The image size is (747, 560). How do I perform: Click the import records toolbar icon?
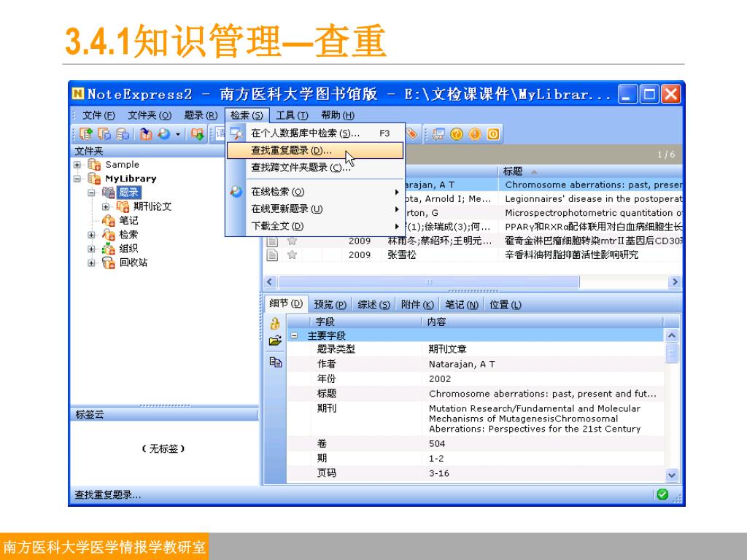tap(146, 134)
